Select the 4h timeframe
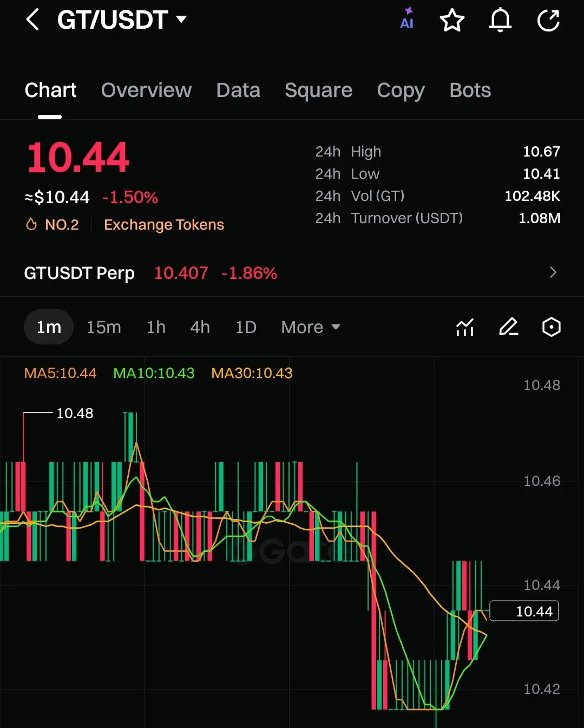The height and width of the screenshot is (728, 584). pos(200,327)
